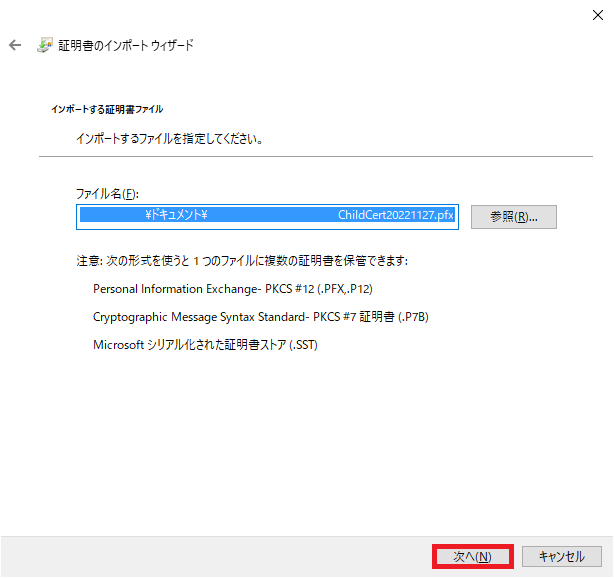The height and width of the screenshot is (578, 614).
Task: Click the Personal Information Exchange PKCS #12 line
Action: pos(233,289)
